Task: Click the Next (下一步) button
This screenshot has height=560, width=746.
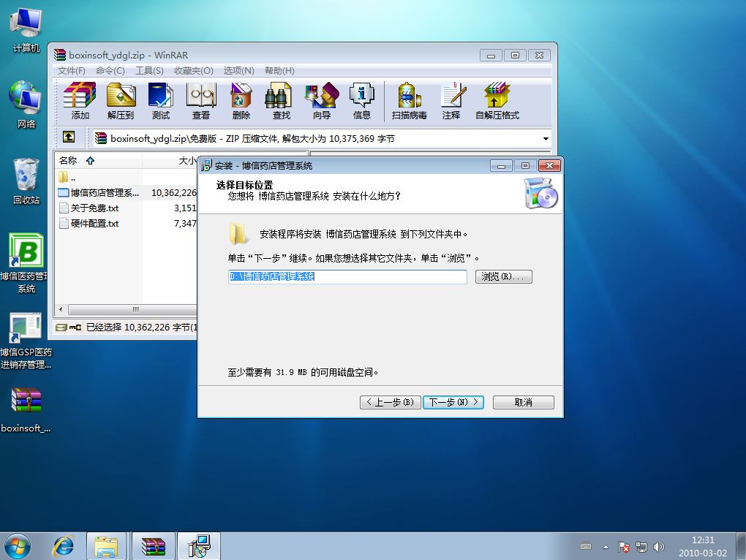Action: [453, 402]
